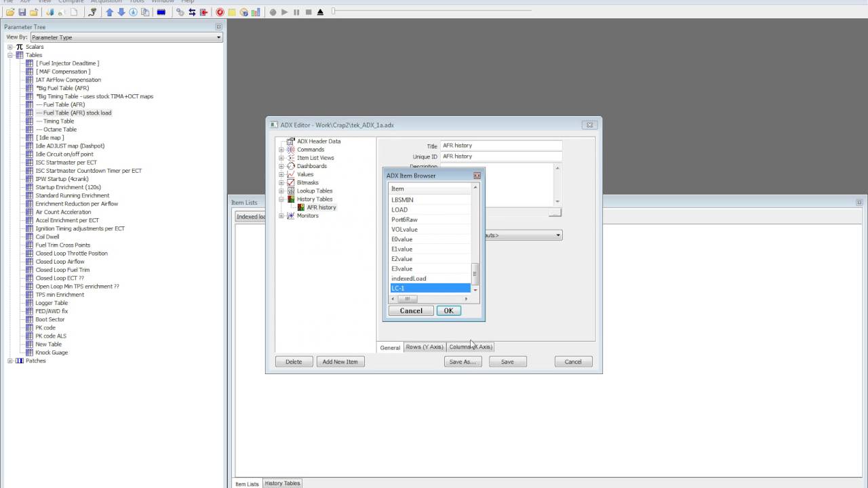The height and width of the screenshot is (488, 868).
Task: Collapse the Tables node in Parameter Tree
Action: (x=10, y=55)
